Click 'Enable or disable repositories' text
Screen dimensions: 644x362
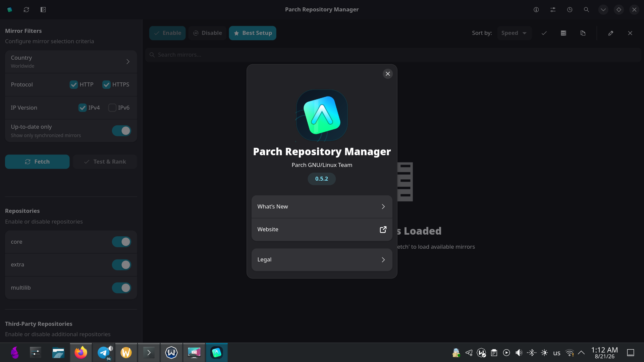pos(44,222)
